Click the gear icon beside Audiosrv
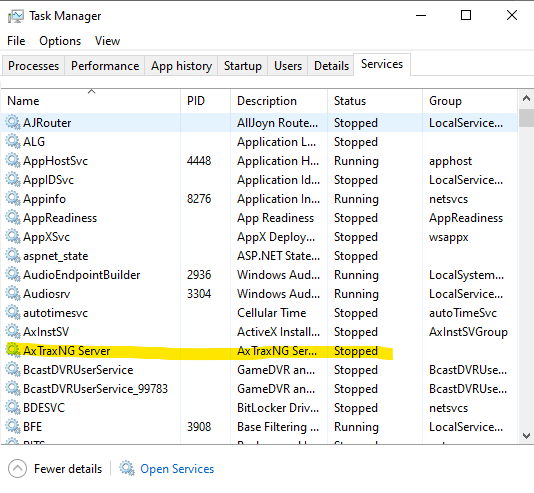The height and width of the screenshot is (493, 534). coord(13,294)
